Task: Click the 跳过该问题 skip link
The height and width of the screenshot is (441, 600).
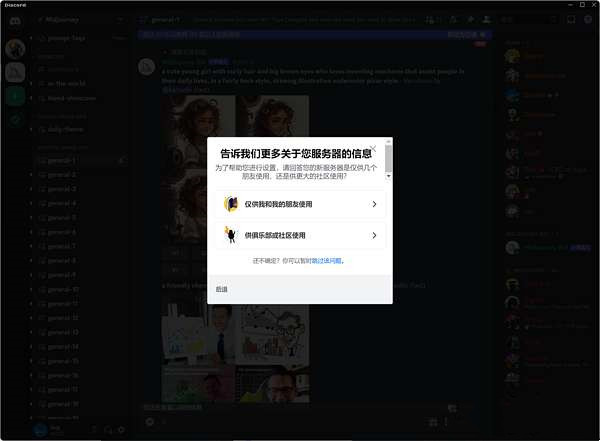Action: point(327,261)
